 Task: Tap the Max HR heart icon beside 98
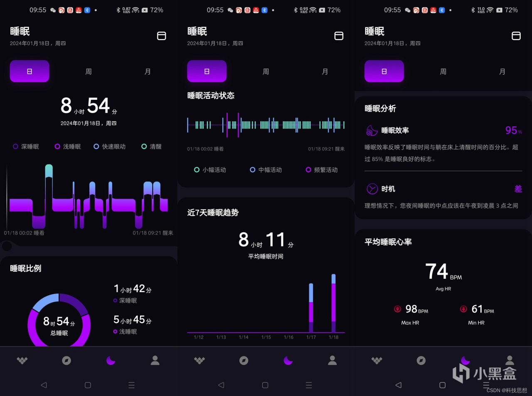click(x=397, y=309)
